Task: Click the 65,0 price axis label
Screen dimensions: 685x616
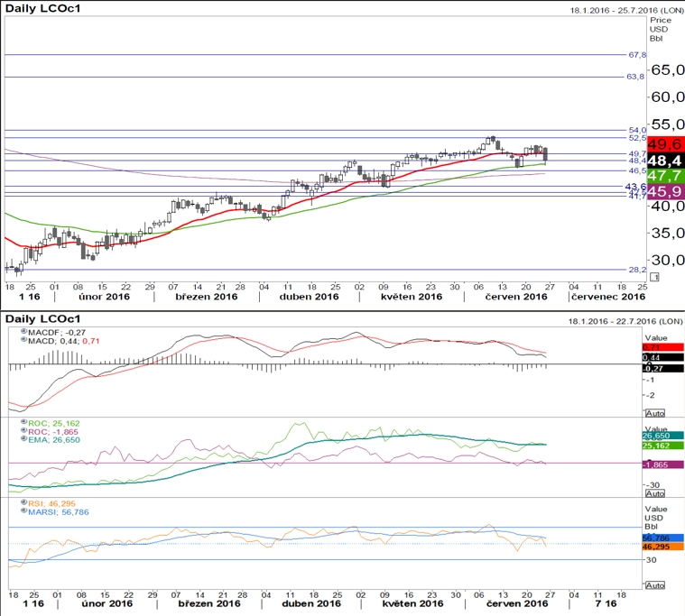Action: click(668, 69)
